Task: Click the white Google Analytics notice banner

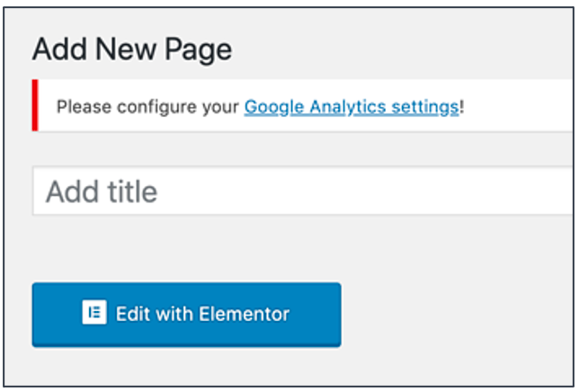Action: [303, 105]
